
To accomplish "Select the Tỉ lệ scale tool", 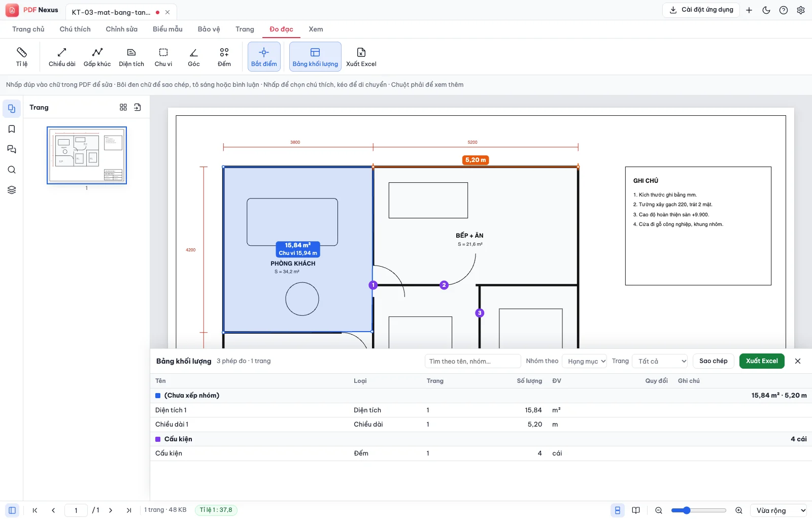I will (x=22, y=57).
